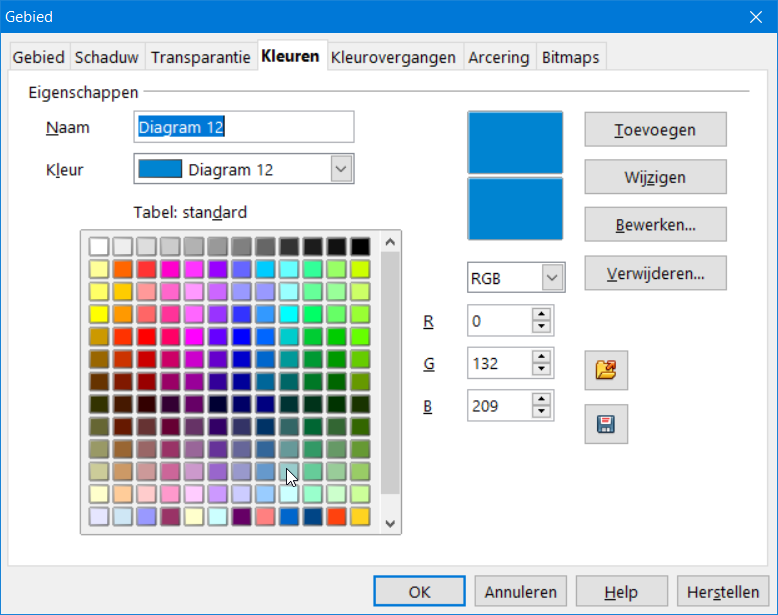Pick the salmon swatch in the bottom row
Image resolution: width=778 pixels, height=615 pixels.
[265, 516]
